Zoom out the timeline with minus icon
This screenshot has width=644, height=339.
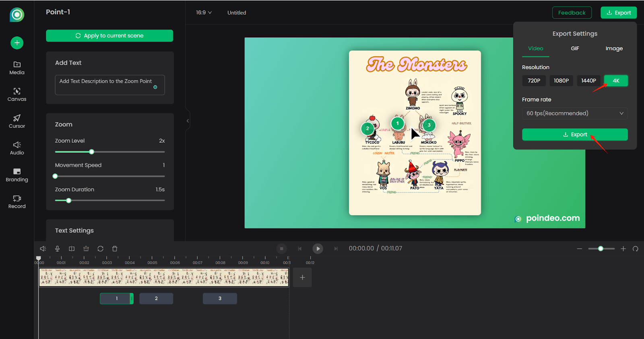[x=580, y=249]
